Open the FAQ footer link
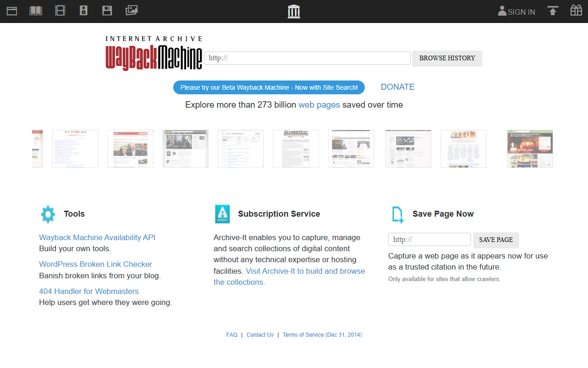Image resolution: width=588 pixels, height=368 pixels. pyautogui.click(x=232, y=335)
